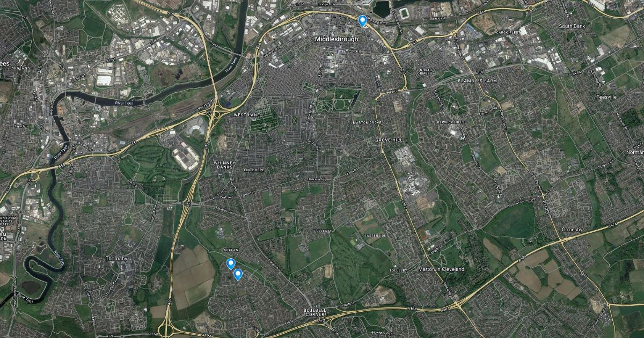This screenshot has height=338, width=644.
Task: Open the lower-right Acklam marker pin
Action: tap(238, 275)
